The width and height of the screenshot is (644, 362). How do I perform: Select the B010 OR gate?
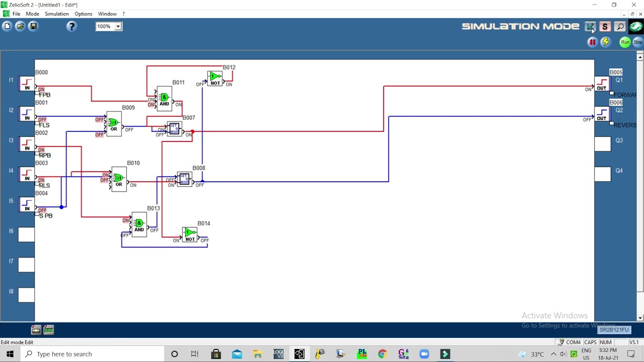tap(119, 179)
